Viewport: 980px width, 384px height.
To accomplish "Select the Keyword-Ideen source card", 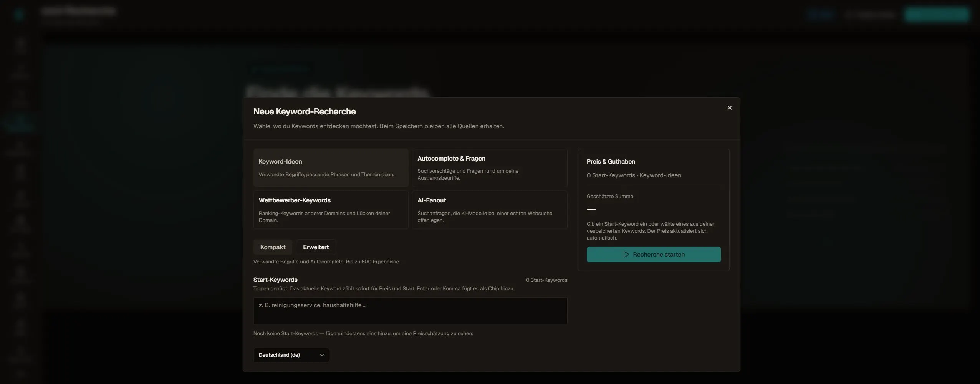I will click(x=331, y=168).
